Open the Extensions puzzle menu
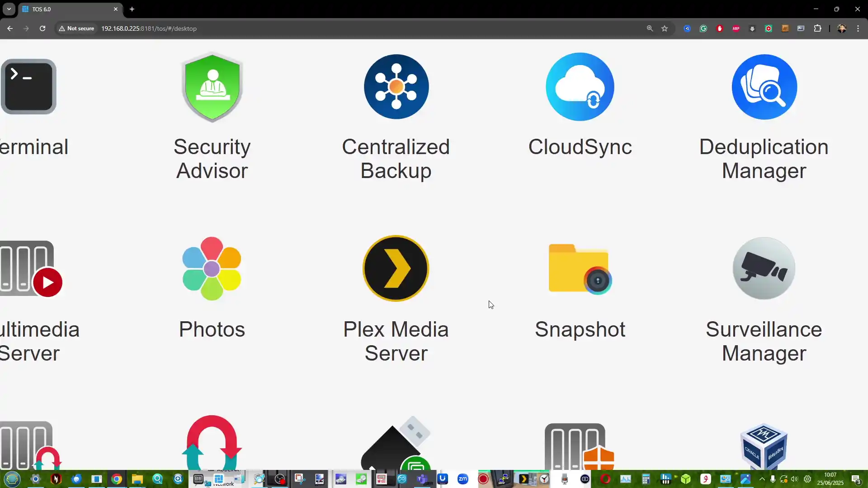The height and width of the screenshot is (488, 868). (817, 28)
